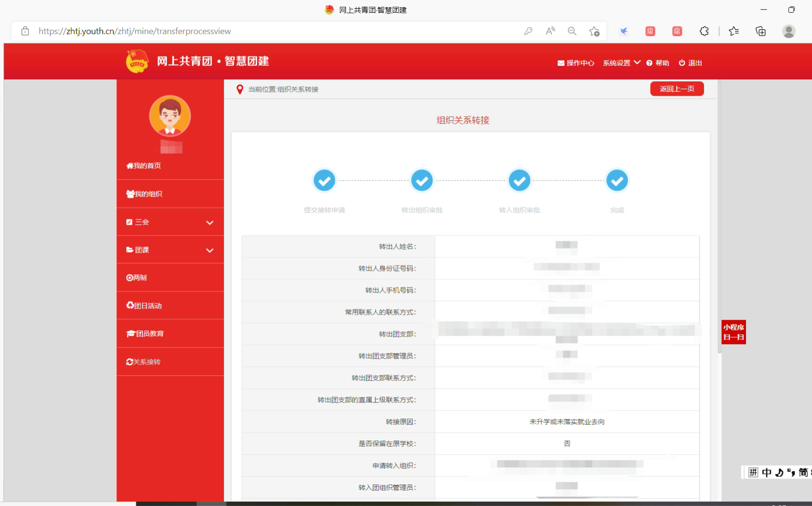
Task: Open 操作中心 in header
Action: click(575, 63)
